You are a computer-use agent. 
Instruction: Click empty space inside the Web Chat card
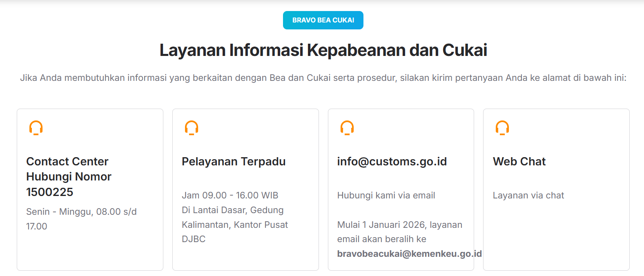pos(556,237)
